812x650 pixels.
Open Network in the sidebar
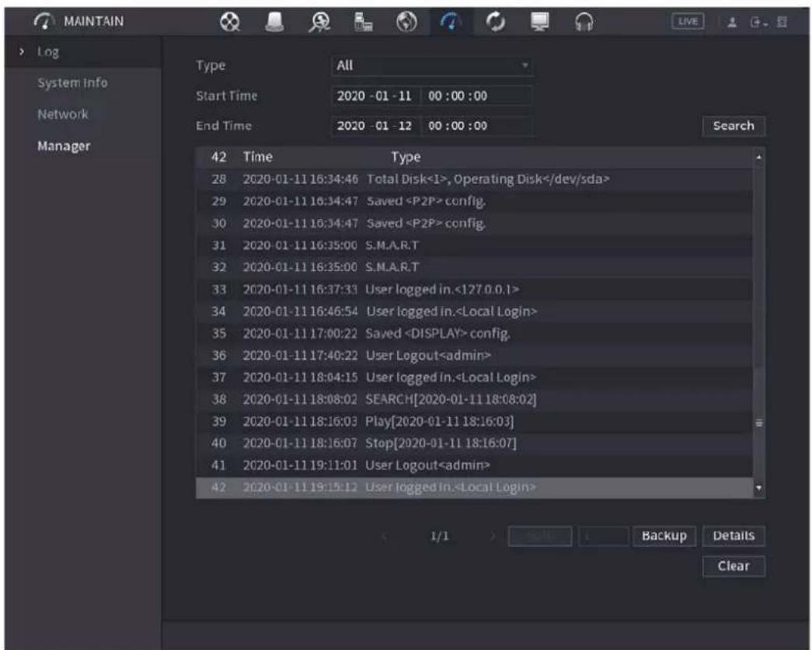pyautogui.click(x=63, y=114)
